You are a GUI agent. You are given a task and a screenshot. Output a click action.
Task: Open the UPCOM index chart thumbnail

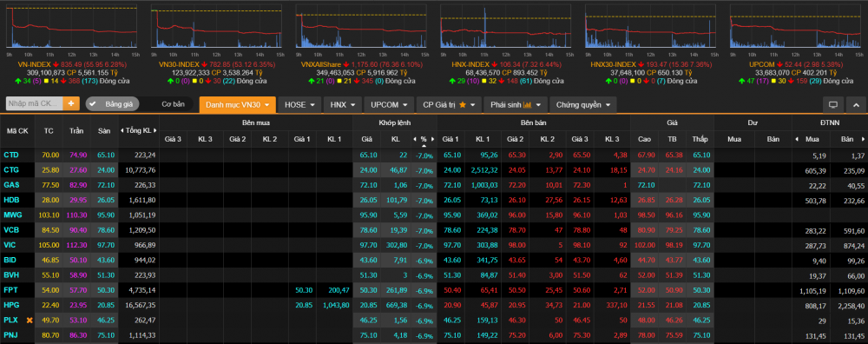click(x=795, y=27)
